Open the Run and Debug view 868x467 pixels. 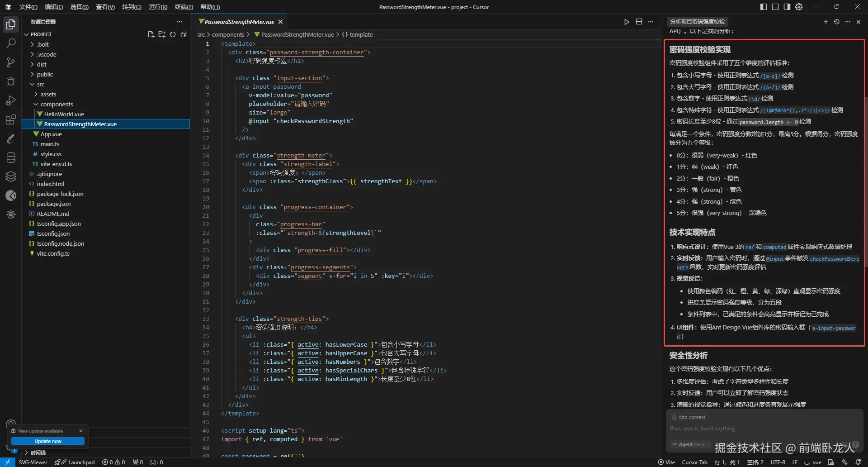11,100
